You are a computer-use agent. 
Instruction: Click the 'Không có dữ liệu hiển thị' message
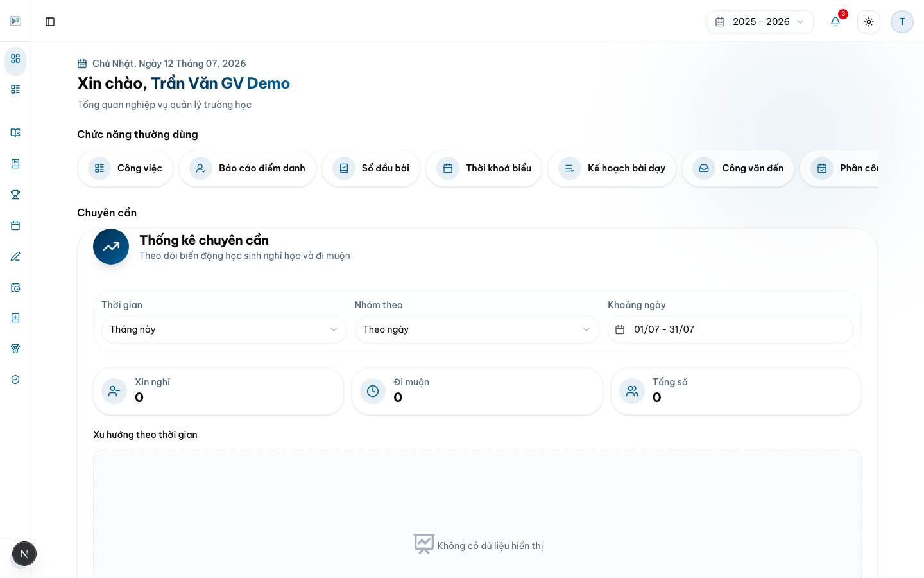(490, 546)
